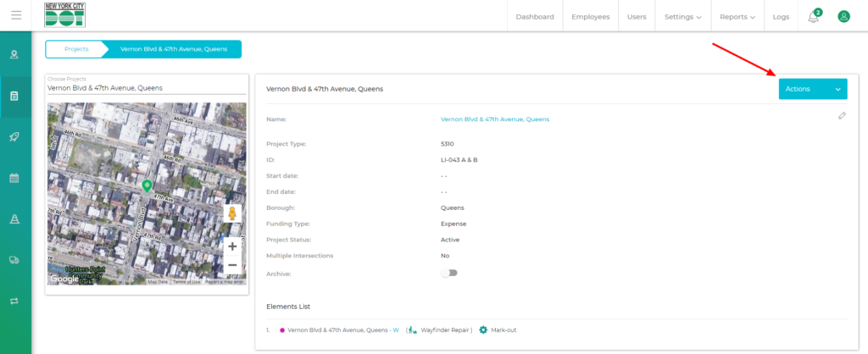The image size is (868, 354).
Task: Open the Settings dropdown menu
Action: [x=682, y=17]
